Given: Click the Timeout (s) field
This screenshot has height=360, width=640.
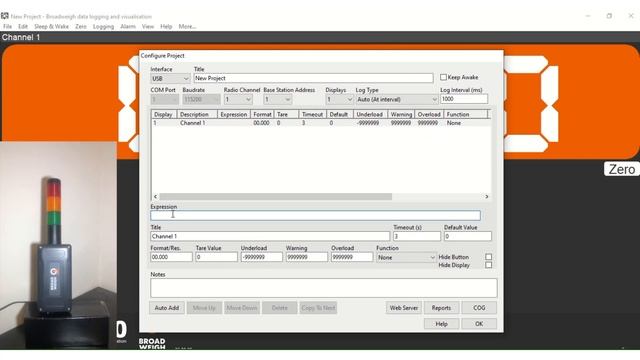Looking at the screenshot, I should pyautogui.click(x=417, y=236).
